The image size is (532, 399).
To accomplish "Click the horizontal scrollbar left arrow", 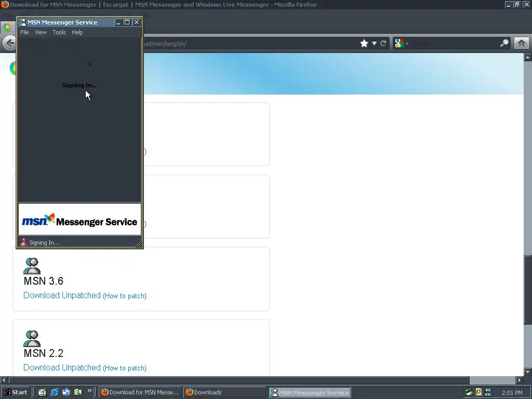I will coord(4,380).
